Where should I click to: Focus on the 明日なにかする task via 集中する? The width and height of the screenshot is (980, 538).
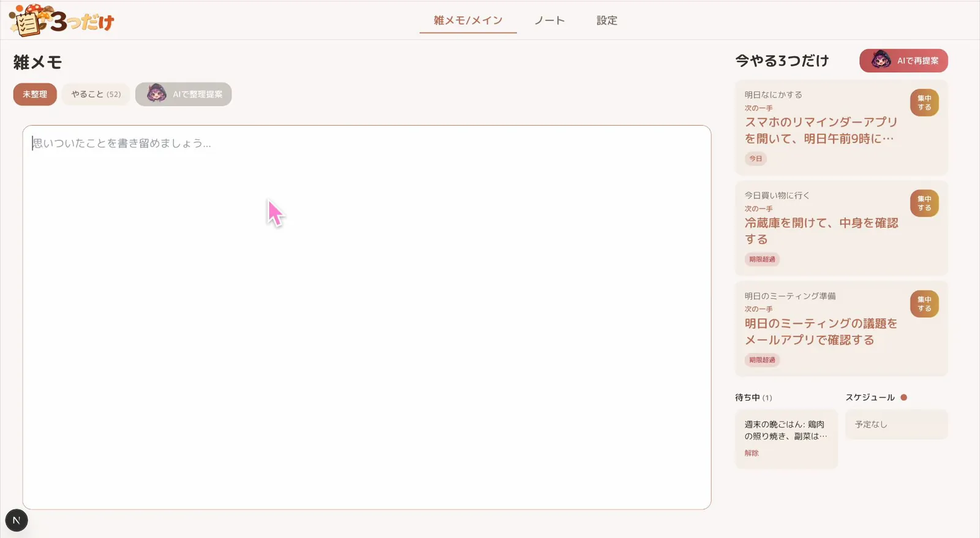coord(924,102)
